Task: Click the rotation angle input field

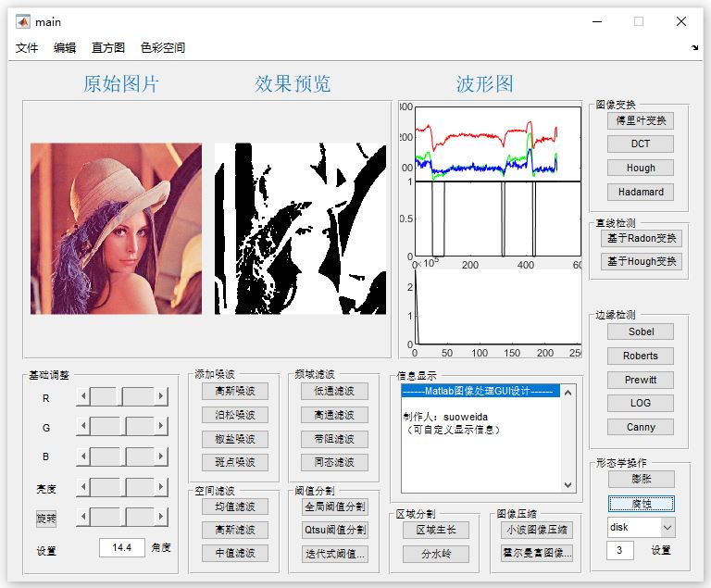Action: [122, 547]
